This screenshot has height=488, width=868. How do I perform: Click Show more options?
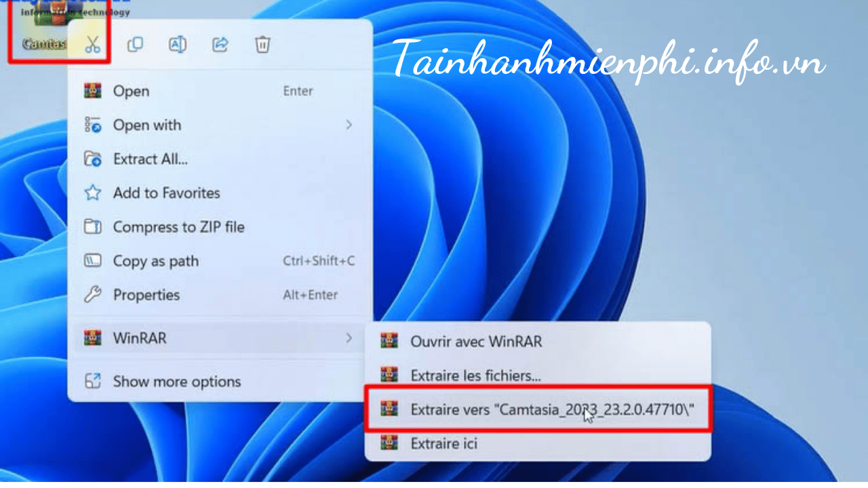point(176,382)
